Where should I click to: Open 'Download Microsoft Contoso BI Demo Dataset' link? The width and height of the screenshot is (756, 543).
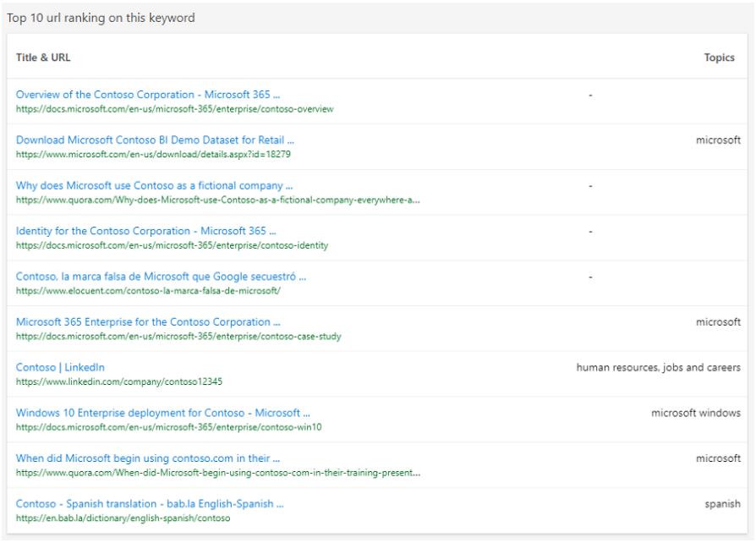(155, 140)
